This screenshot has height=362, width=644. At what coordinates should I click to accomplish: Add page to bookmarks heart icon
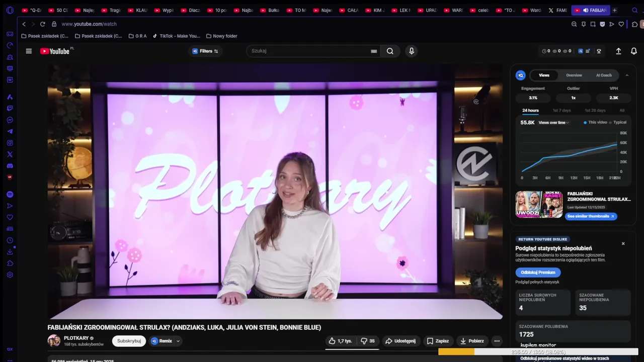pos(621,24)
